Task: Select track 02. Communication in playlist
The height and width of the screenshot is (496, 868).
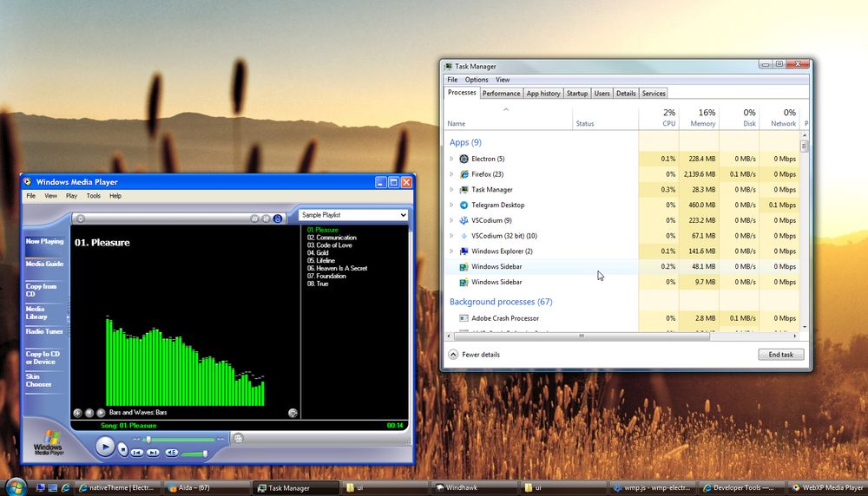Action: tap(332, 238)
